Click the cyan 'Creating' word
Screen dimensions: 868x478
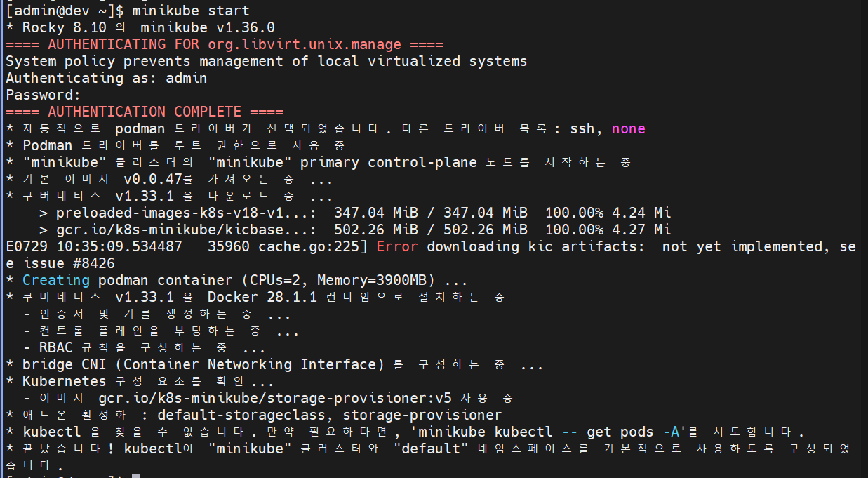tap(56, 280)
